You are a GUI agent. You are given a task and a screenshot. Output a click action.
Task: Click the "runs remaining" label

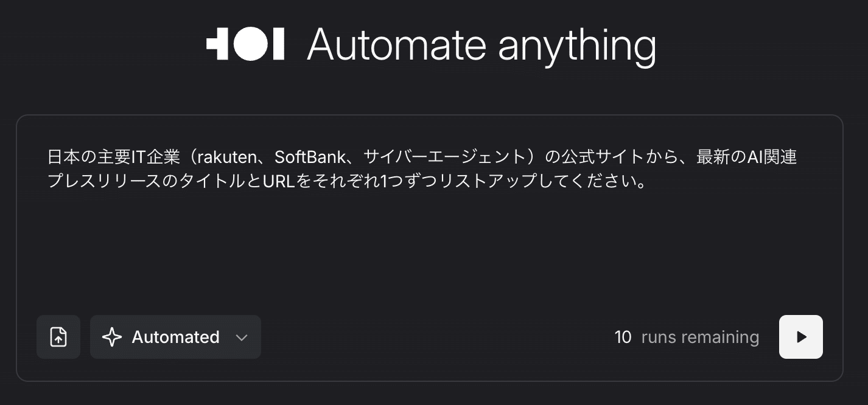click(x=700, y=337)
